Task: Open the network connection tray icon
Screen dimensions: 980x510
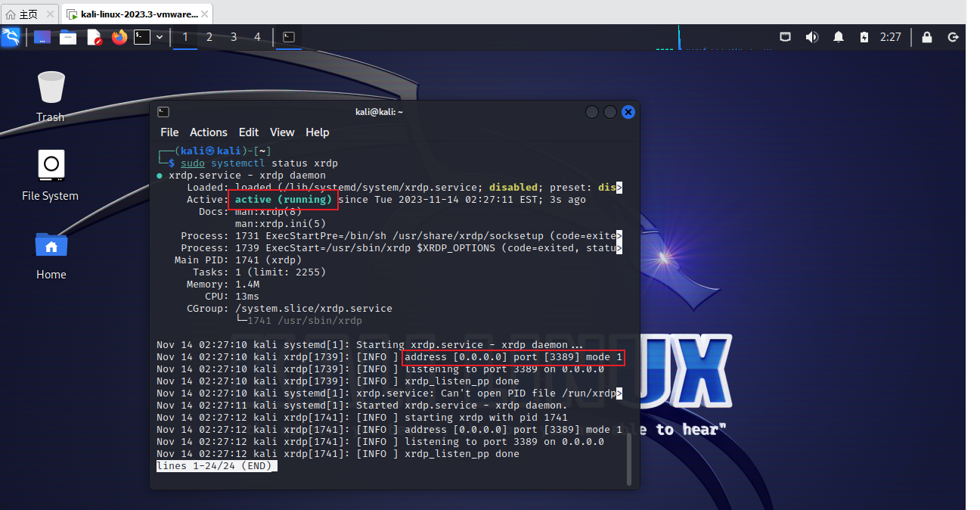Action: [786, 37]
